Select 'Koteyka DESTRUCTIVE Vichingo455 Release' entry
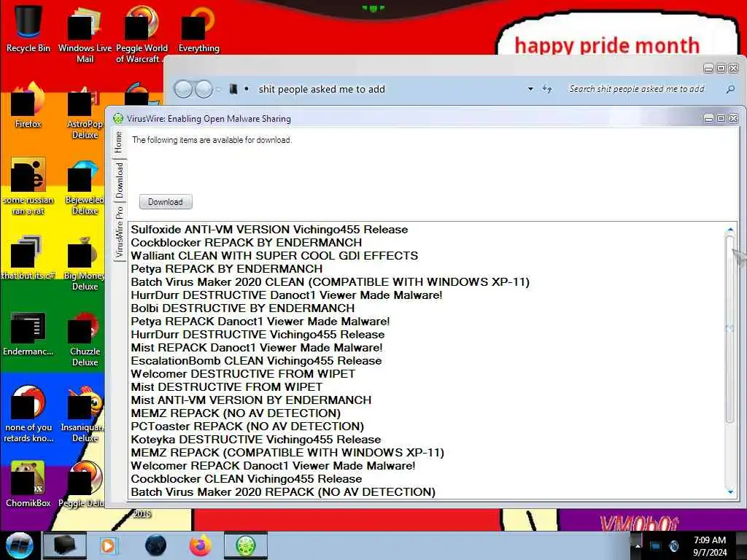Image resolution: width=747 pixels, height=560 pixels. 256,439
